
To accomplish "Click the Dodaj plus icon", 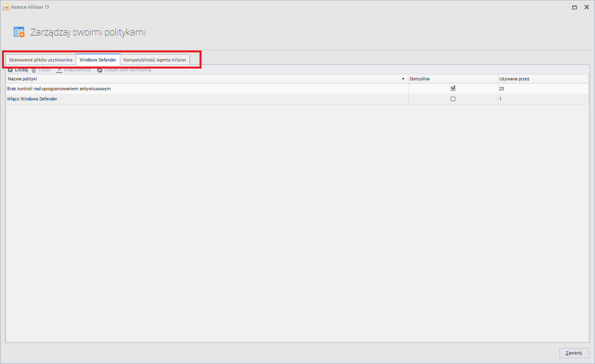I will pyautogui.click(x=10, y=70).
